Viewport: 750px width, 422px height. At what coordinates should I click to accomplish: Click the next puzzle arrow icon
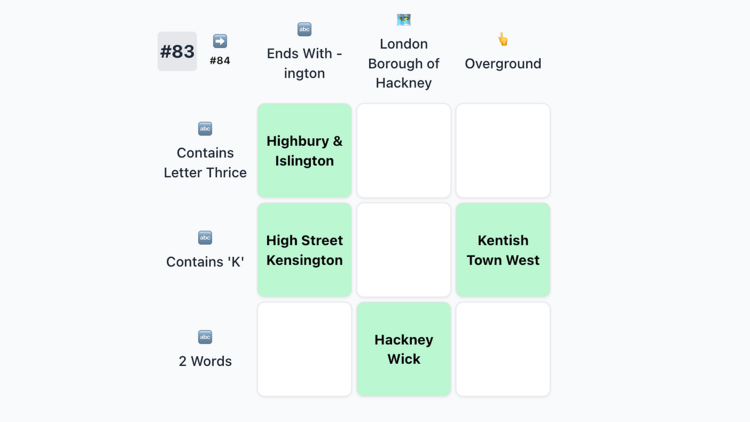click(x=220, y=41)
